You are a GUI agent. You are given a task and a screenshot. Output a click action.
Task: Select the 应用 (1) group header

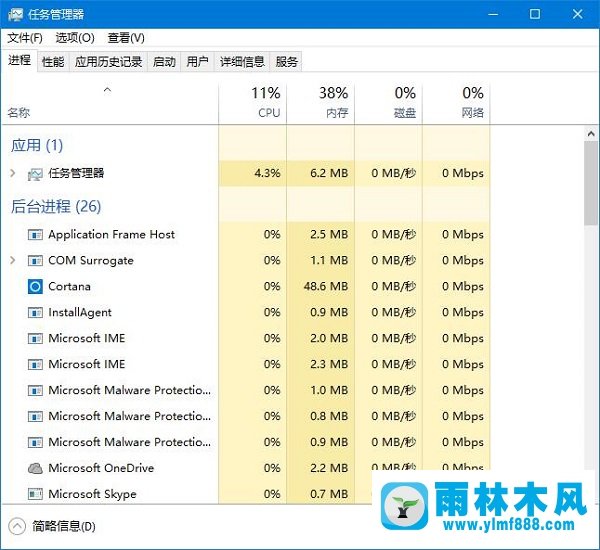click(x=37, y=145)
